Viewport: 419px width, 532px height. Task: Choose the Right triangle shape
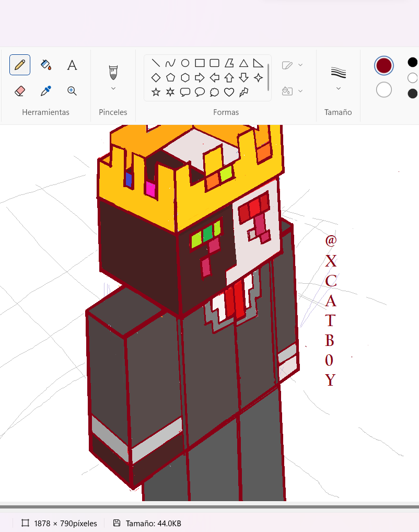click(x=258, y=63)
